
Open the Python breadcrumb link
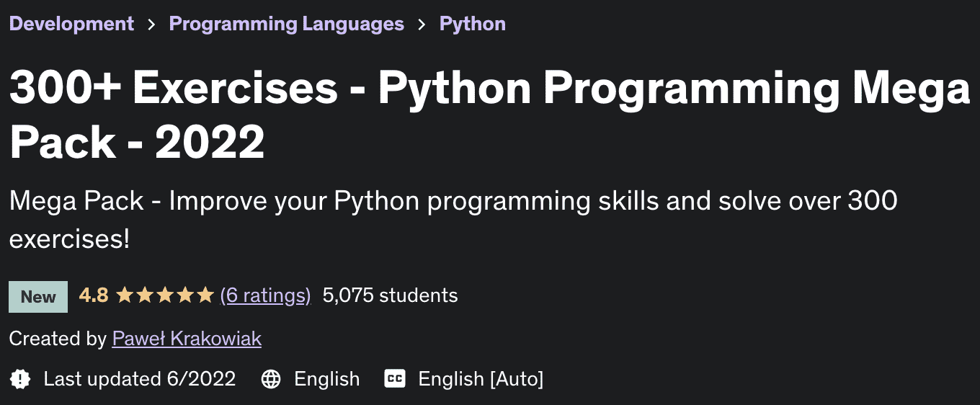pos(472,24)
